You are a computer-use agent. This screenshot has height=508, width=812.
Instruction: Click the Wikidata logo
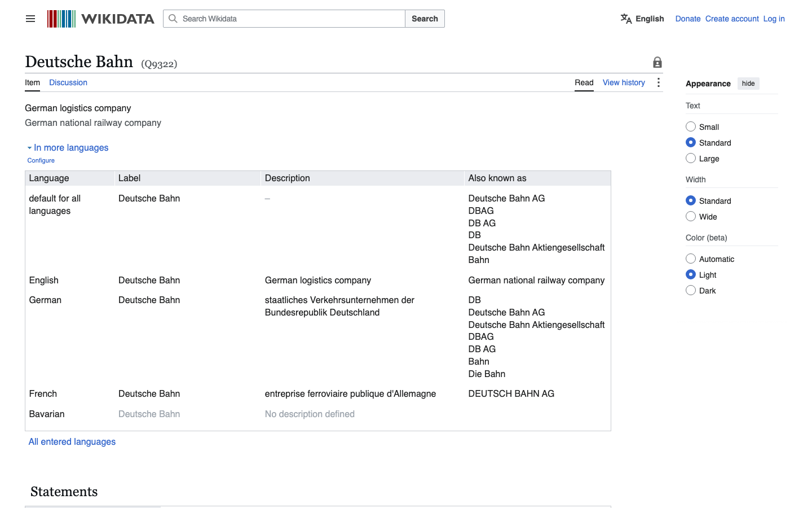(x=100, y=19)
